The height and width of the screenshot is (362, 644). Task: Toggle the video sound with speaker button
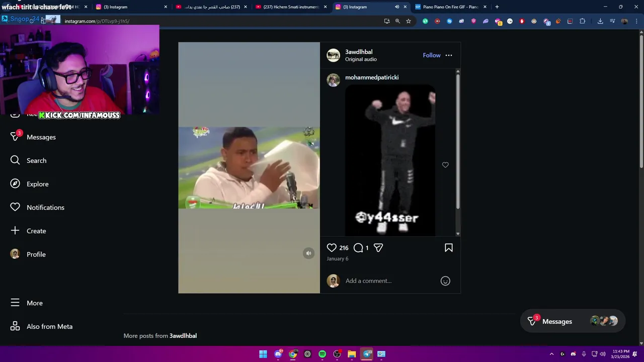click(309, 253)
